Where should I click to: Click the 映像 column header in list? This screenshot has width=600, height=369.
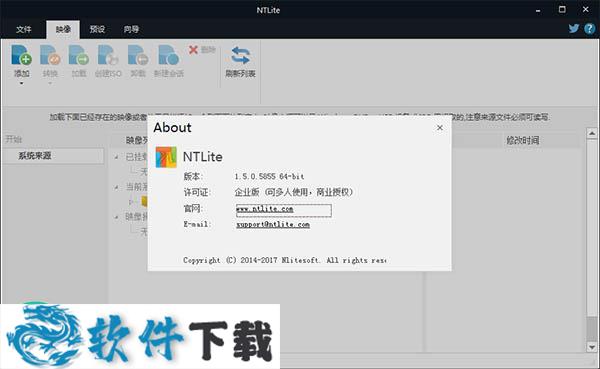[136, 140]
